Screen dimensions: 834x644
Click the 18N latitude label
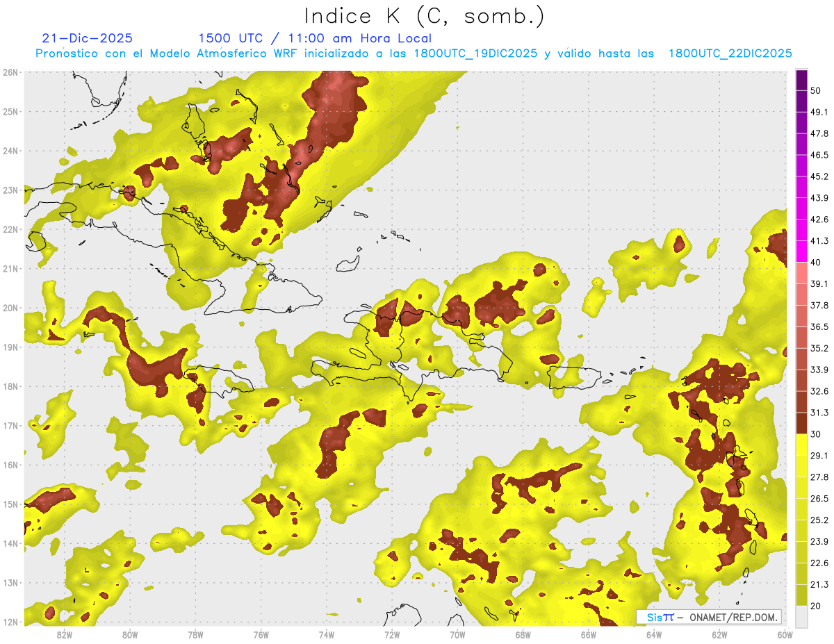pyautogui.click(x=11, y=386)
